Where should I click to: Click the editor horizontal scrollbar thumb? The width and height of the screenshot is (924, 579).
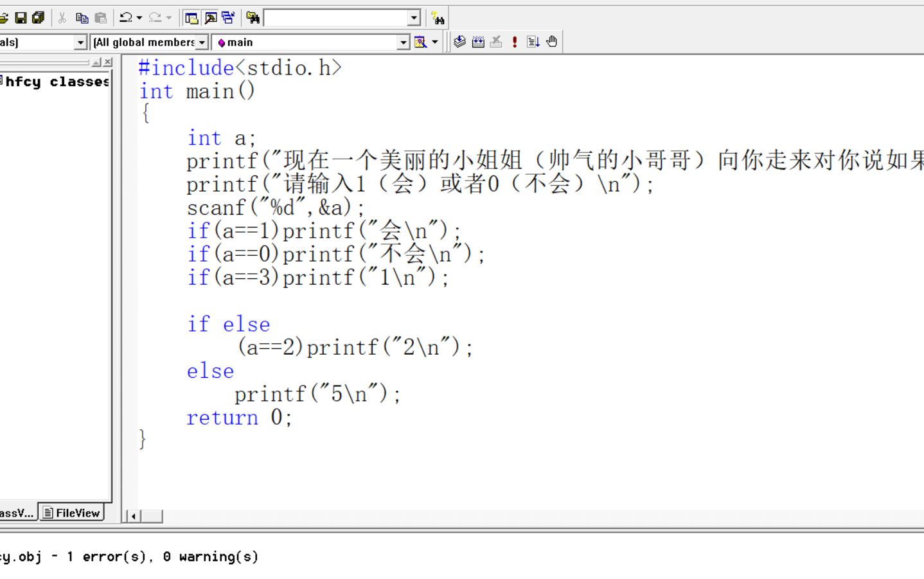(152, 516)
